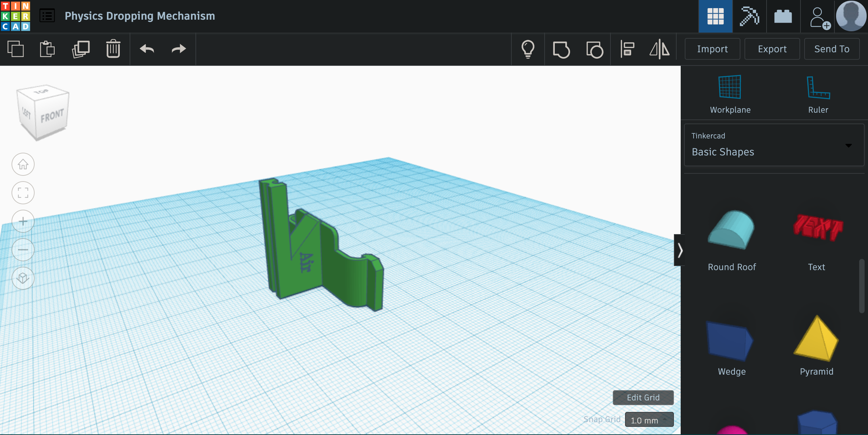Click the right panel collapse arrow
Screen dimensions: 868x435
coord(679,250)
